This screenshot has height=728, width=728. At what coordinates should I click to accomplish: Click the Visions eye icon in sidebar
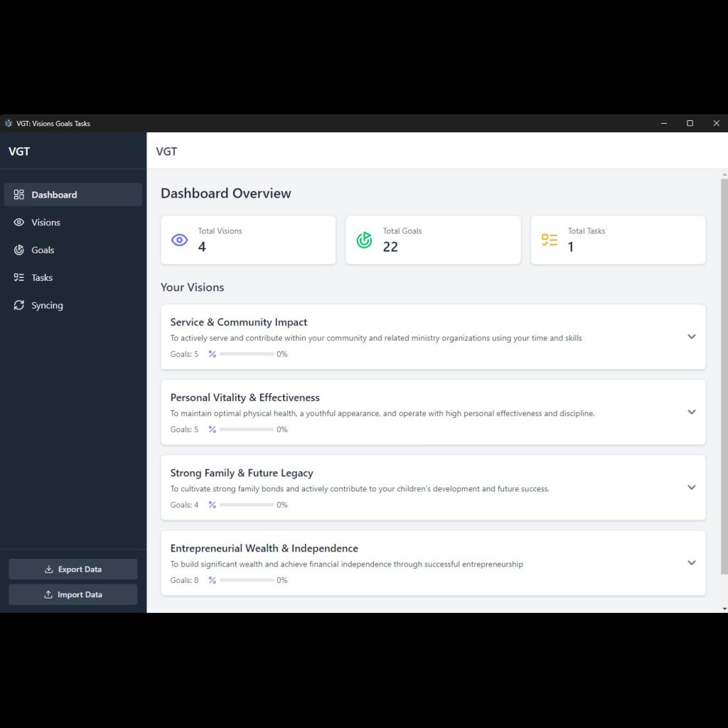click(19, 223)
